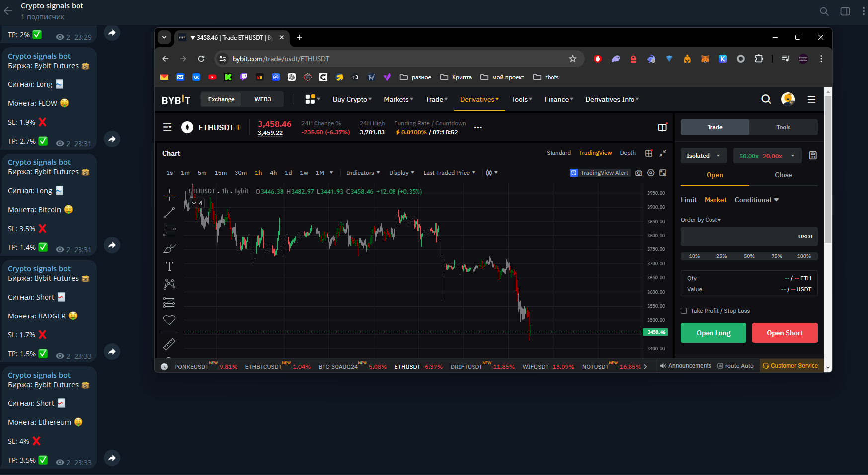Forward the FLOW signal message in Telegram
868x475 pixels.
112,139
